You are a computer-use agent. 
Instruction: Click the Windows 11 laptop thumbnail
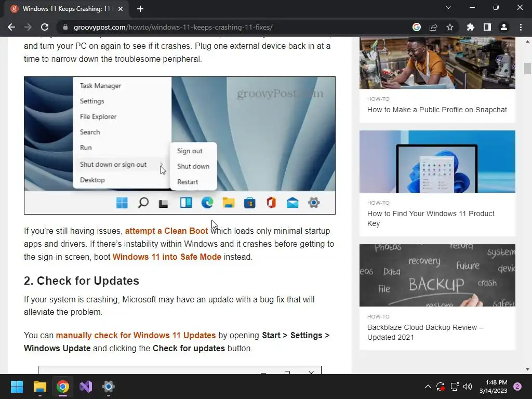pos(437,162)
